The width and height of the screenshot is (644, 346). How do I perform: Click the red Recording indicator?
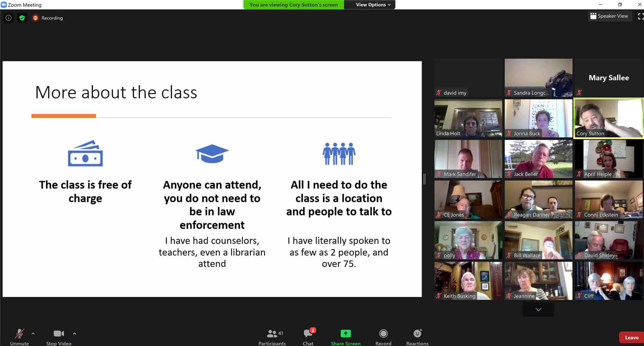pyautogui.click(x=35, y=18)
